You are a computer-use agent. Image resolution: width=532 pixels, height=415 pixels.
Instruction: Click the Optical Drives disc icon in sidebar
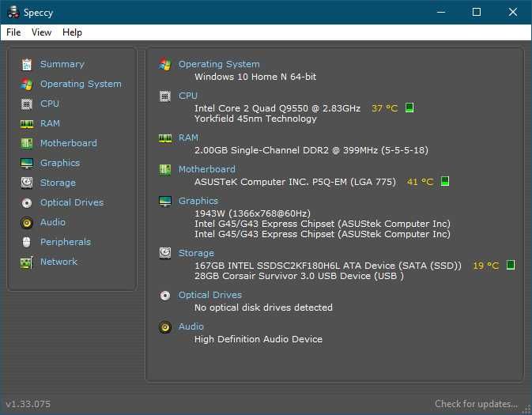click(x=27, y=202)
